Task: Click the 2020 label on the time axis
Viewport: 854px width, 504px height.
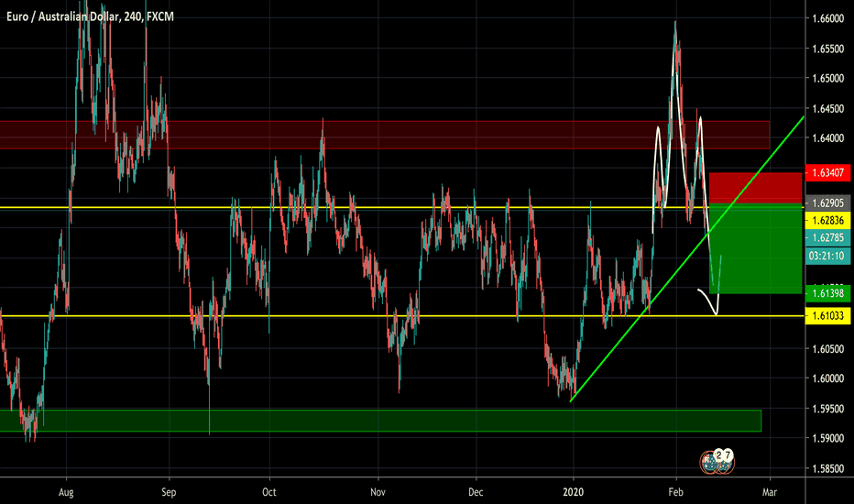Action: pyautogui.click(x=573, y=492)
